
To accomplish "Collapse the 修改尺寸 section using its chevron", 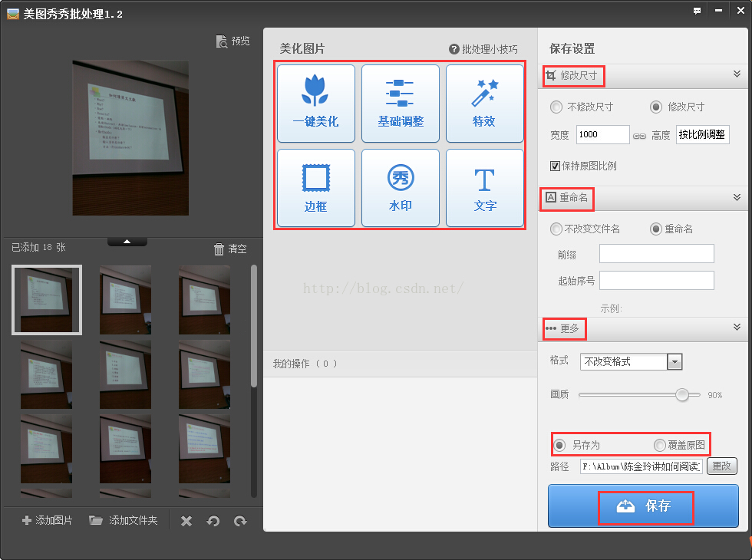I will coord(737,74).
